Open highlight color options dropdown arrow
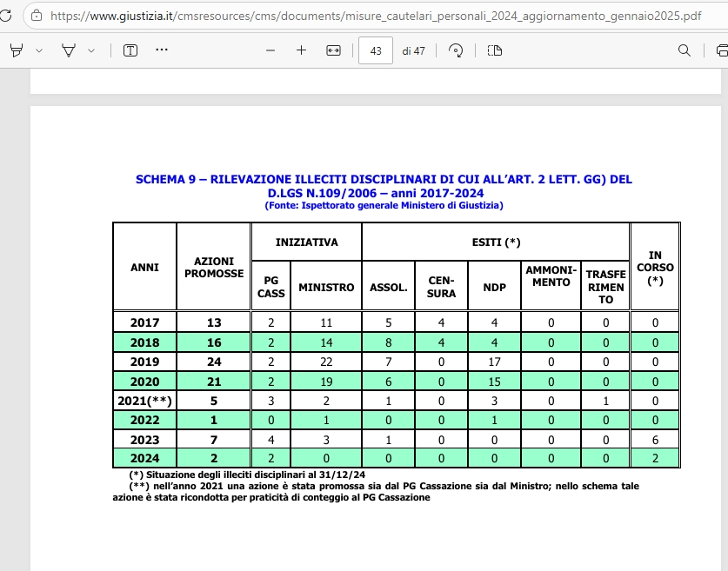 click(x=39, y=50)
